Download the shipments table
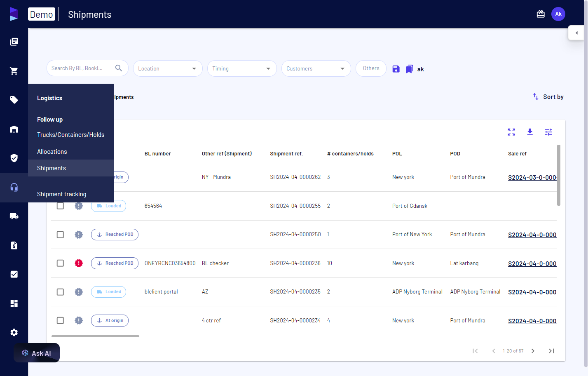588x376 pixels. [530, 132]
